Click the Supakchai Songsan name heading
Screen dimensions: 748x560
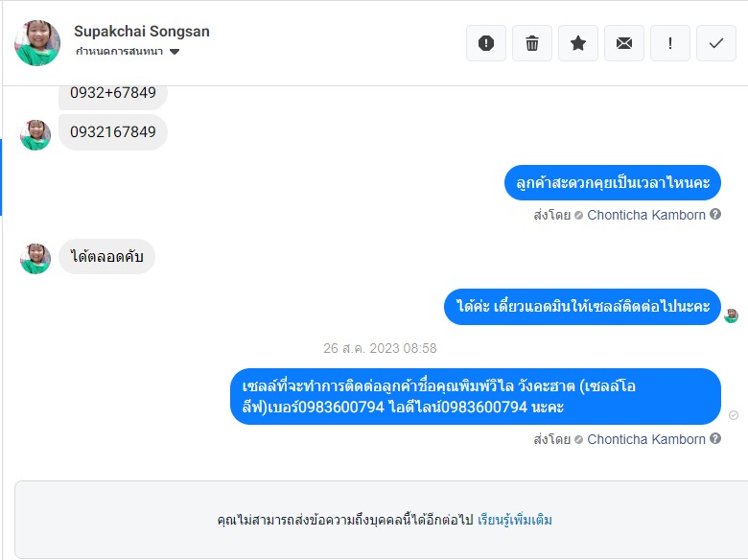click(x=142, y=31)
